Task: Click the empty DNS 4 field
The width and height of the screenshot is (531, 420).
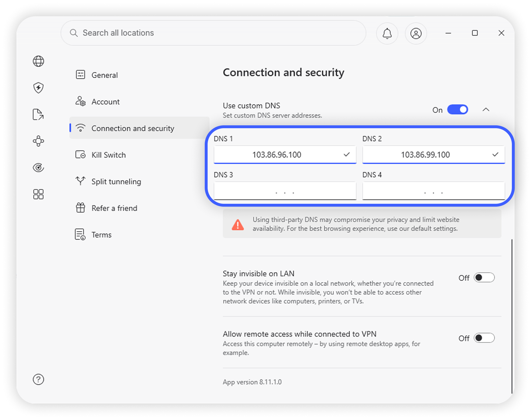Action: click(x=433, y=191)
